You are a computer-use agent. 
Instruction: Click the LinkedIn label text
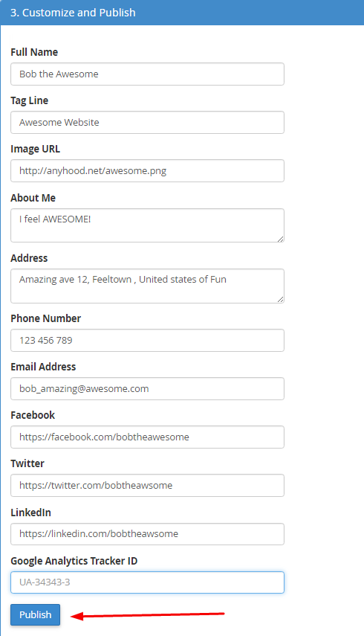tap(30, 513)
